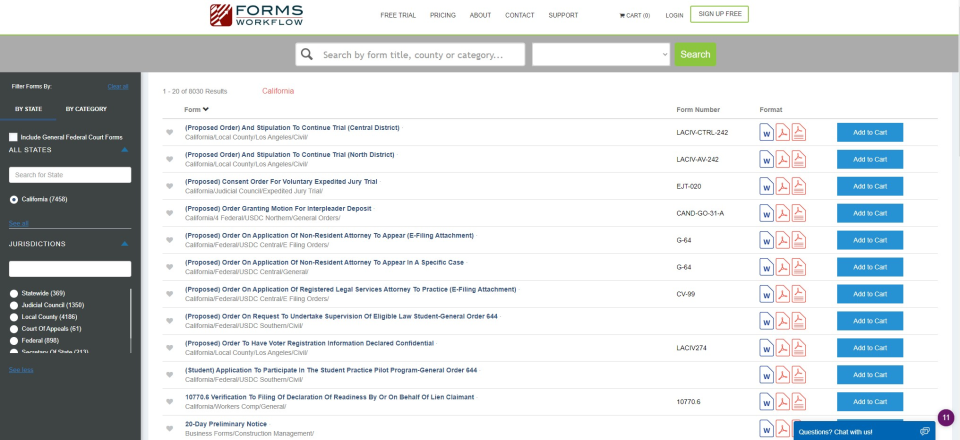Viewport: 960px width, 440px height.
Task: Click Word icon for Non-Resident Attorney Specific Case order
Action: click(x=767, y=267)
